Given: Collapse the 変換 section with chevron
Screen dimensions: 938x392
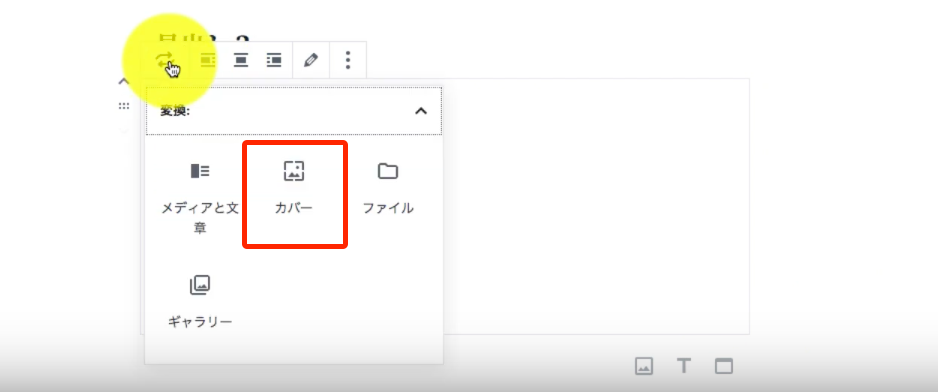Looking at the screenshot, I should (421, 111).
